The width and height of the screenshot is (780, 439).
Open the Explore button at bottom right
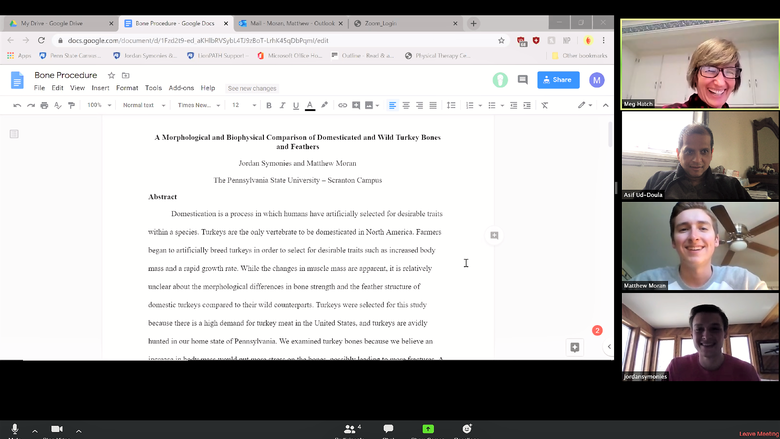575,347
